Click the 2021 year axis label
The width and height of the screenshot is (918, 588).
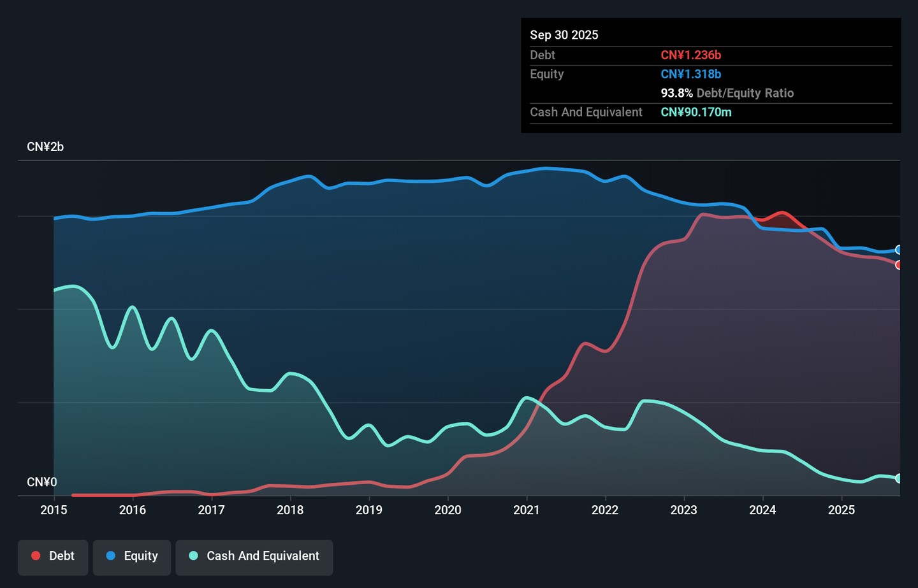(527, 510)
